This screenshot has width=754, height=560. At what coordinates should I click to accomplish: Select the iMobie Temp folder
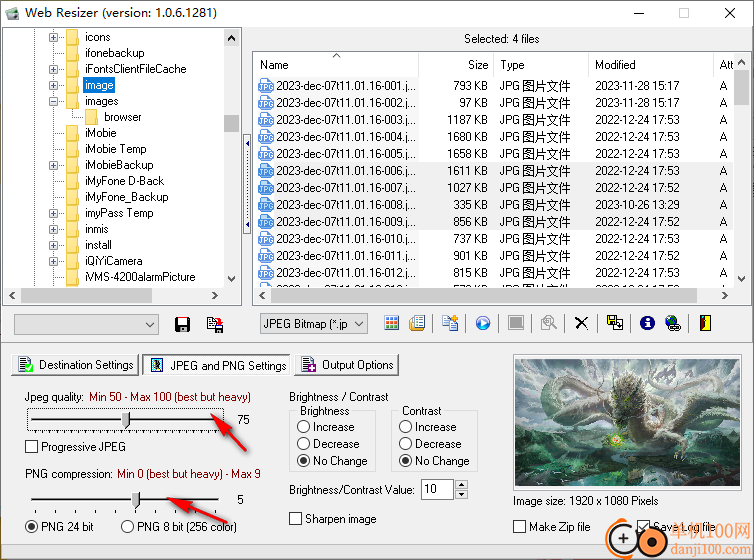point(116,149)
